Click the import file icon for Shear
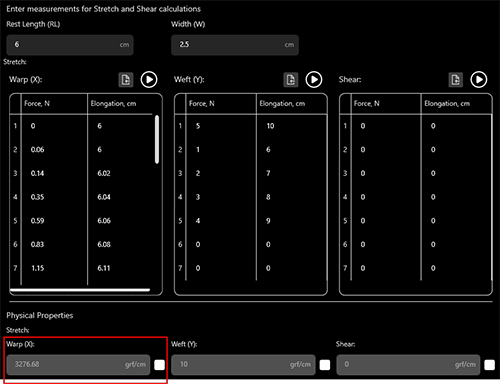This screenshot has width=500, height=384. point(455,80)
